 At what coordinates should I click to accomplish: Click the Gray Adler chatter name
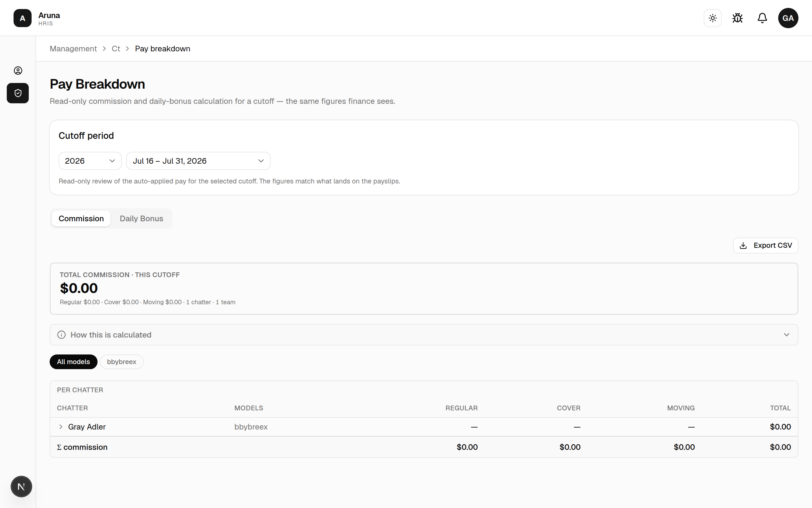click(87, 427)
